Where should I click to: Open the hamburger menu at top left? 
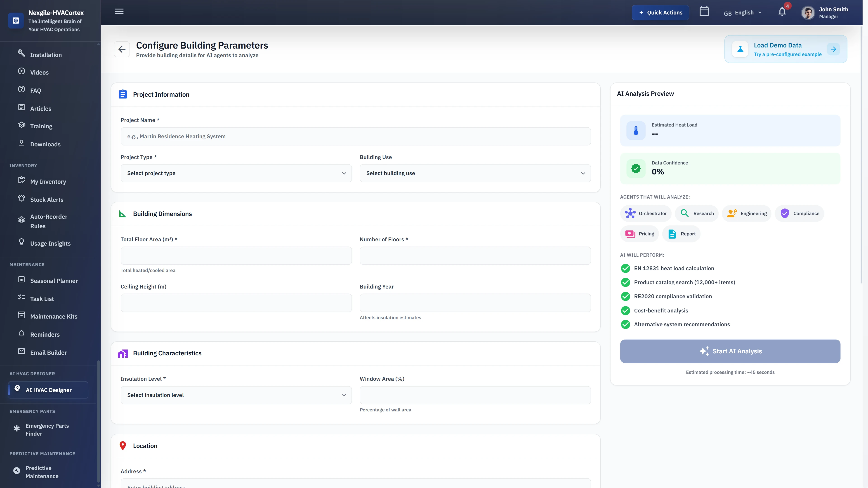point(119,11)
